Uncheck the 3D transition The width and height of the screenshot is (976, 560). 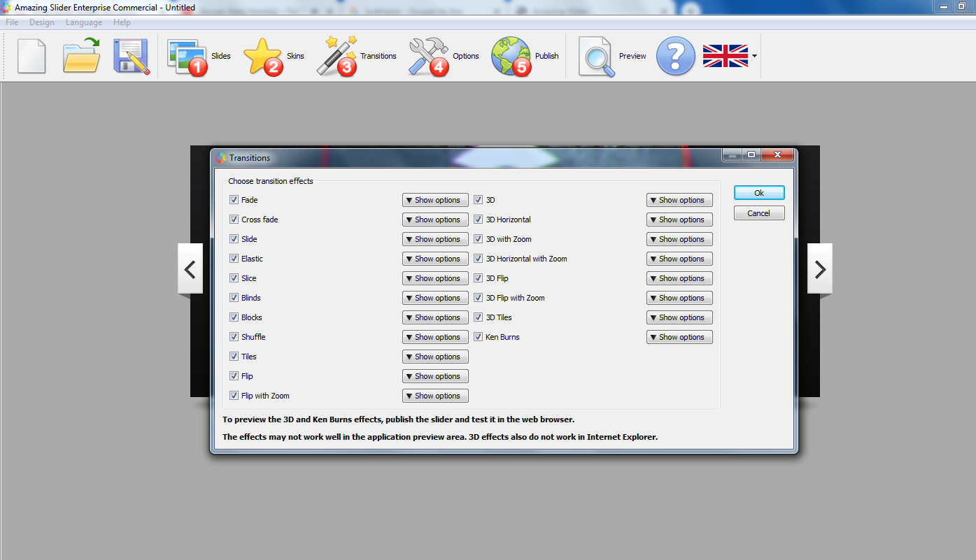click(x=479, y=200)
